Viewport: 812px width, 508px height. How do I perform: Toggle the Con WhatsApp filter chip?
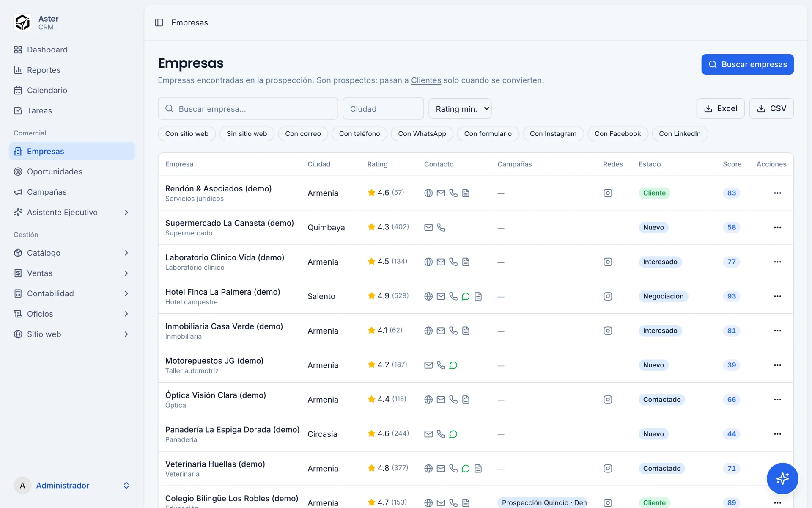(422, 134)
